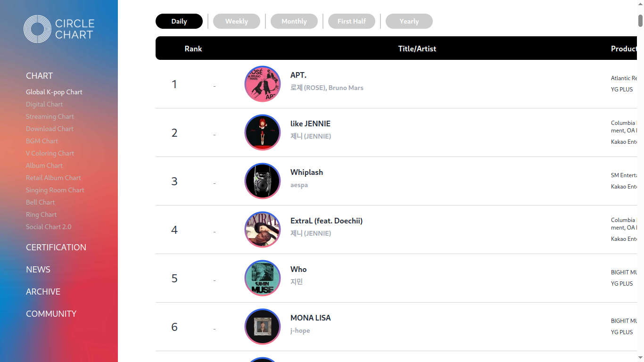The height and width of the screenshot is (362, 644).
Task: Open the ARCHIVE menu section
Action: click(43, 292)
